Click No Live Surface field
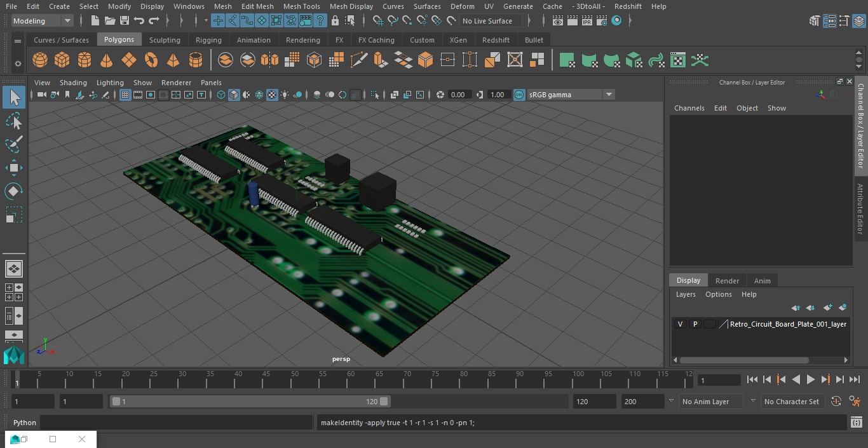 point(491,21)
